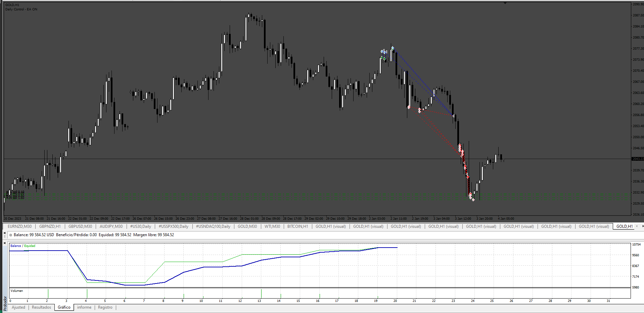Select the Gráfico tester tab
The width and height of the screenshot is (644, 313).
pos(64,307)
